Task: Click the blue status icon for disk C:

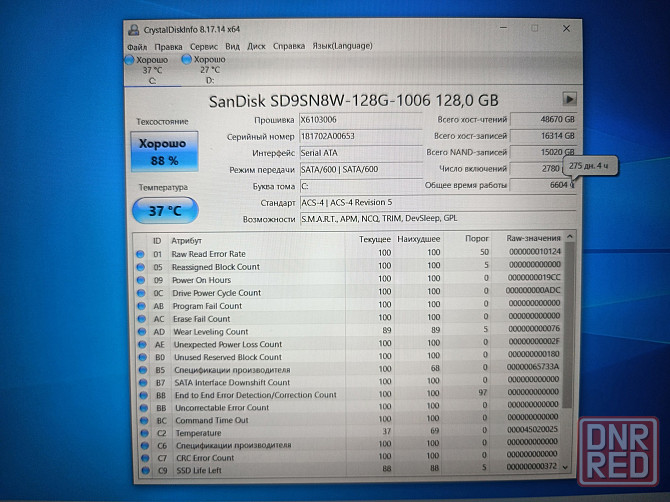Action: coord(129,60)
